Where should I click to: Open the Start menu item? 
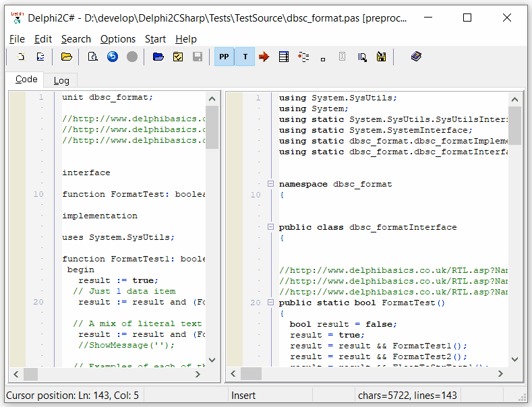pyautogui.click(x=155, y=39)
